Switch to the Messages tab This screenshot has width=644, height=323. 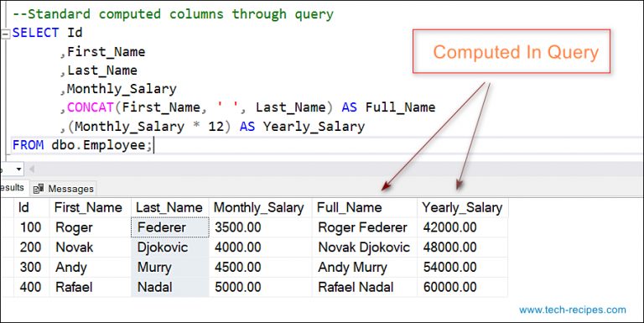point(64,189)
